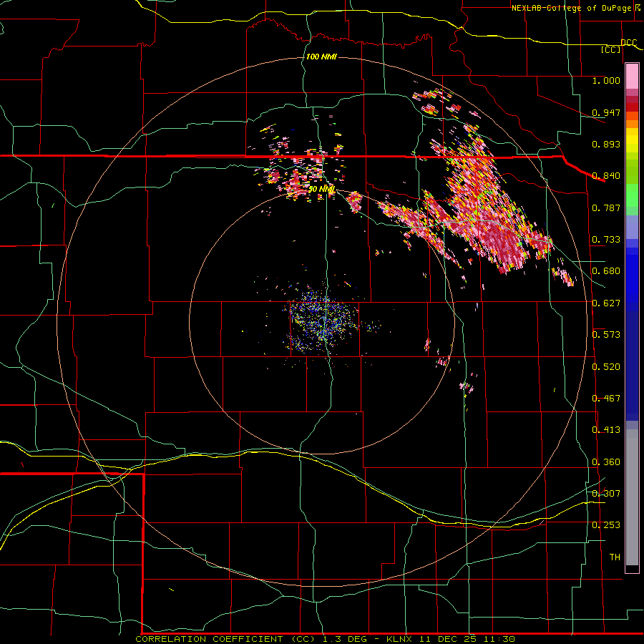Viewport: 644px width, 644px height.
Task: Select the 0.893 scale value
Action: 606,144
